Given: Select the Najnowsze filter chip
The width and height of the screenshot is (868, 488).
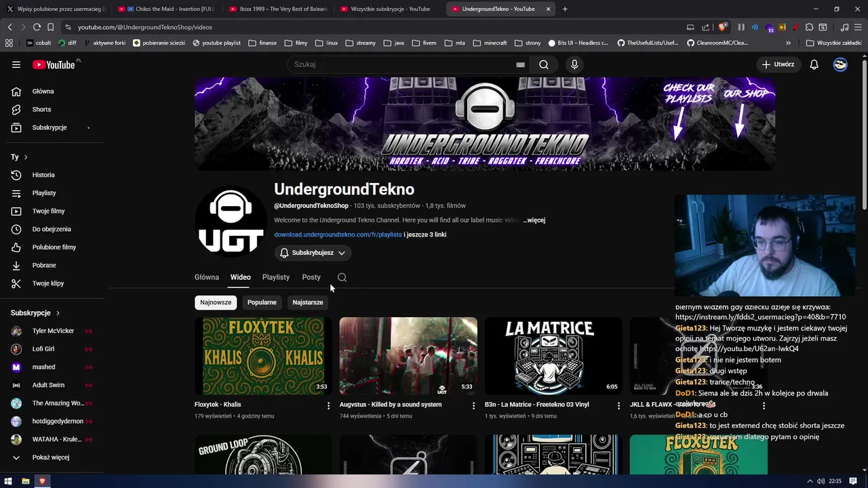Looking at the screenshot, I should [216, 302].
